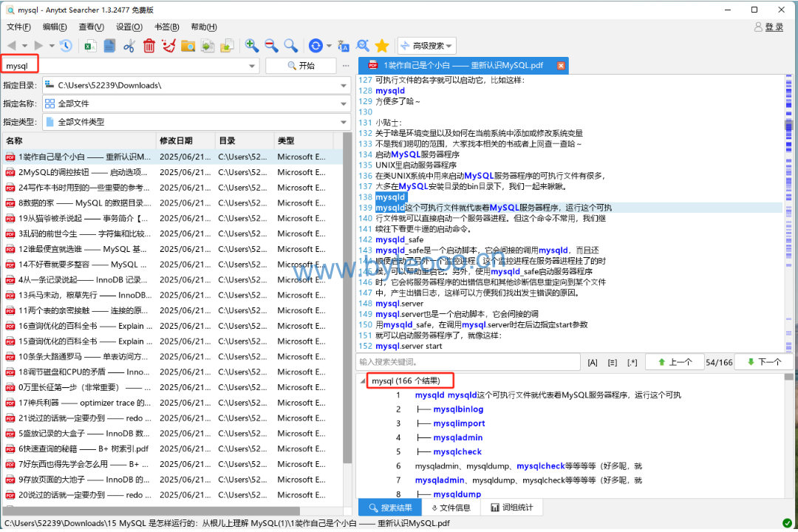Image resolution: width=798 pixels, height=532 pixels.
Task: Open the 编辑(E) menu
Action: coord(55,27)
